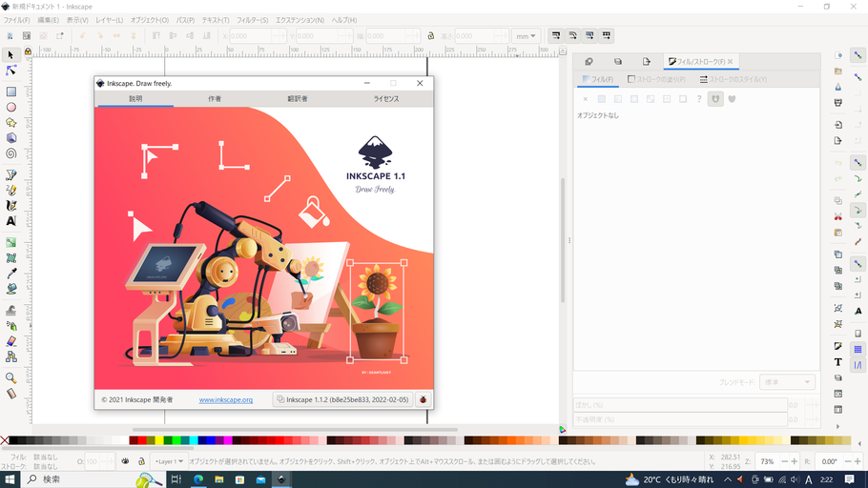Click the Cut scissors icon
Screen dimensions: 868x488
click(838, 216)
